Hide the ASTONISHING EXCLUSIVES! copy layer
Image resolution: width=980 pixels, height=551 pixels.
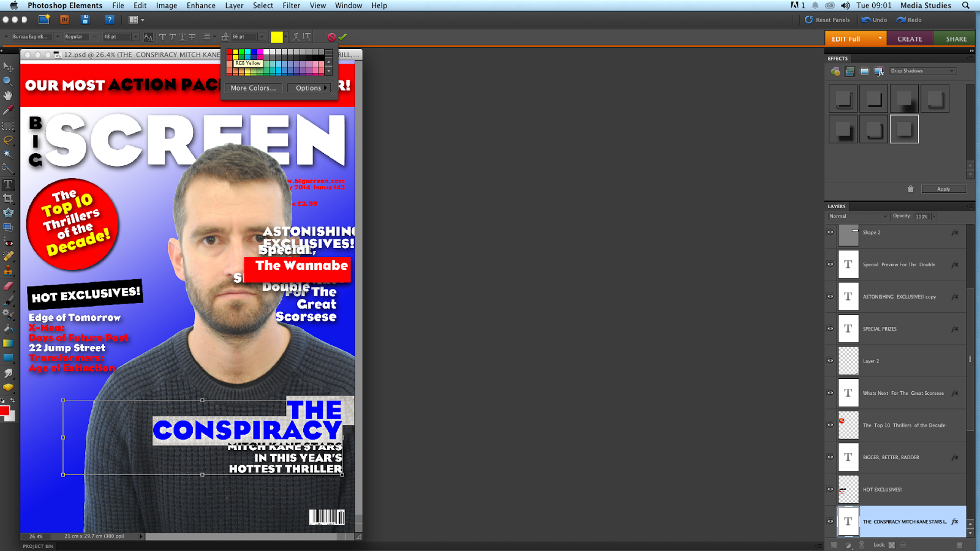click(831, 296)
